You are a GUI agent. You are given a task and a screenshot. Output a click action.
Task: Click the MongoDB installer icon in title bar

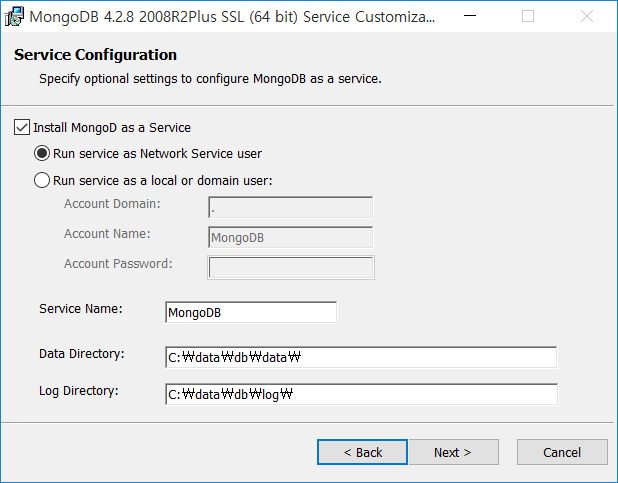coord(14,17)
